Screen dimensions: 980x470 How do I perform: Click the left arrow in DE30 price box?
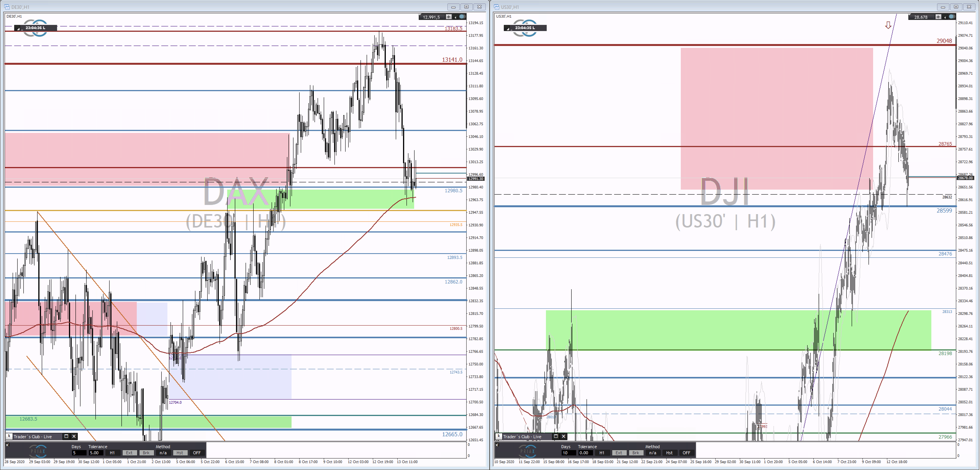[455, 17]
